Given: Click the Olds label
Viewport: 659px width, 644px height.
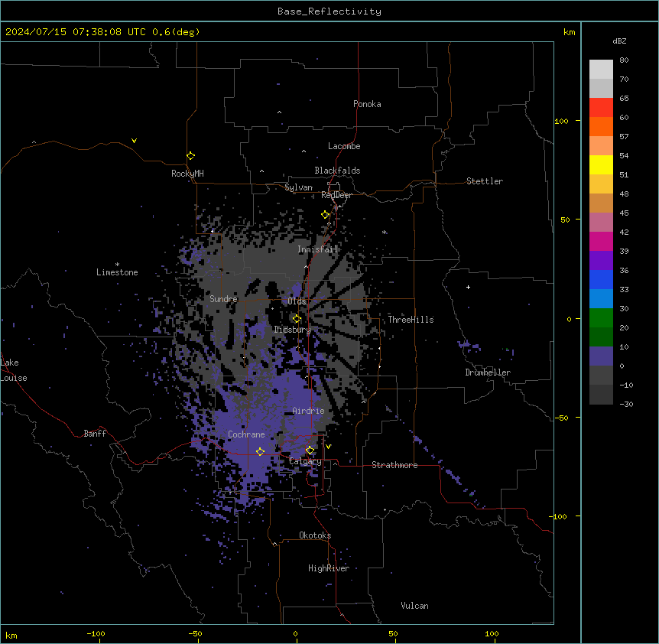Looking at the screenshot, I should point(297,301).
